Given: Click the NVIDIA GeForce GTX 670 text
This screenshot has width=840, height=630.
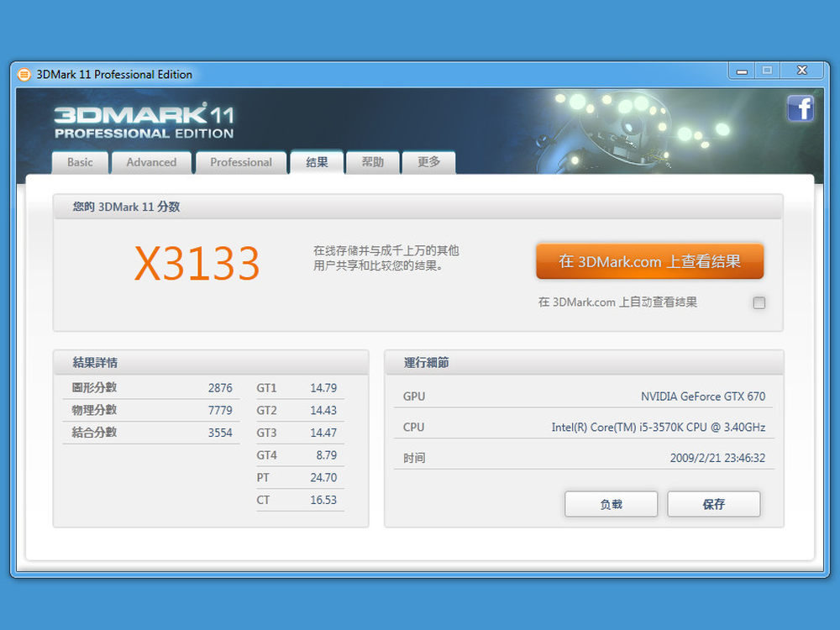Looking at the screenshot, I should point(703,396).
